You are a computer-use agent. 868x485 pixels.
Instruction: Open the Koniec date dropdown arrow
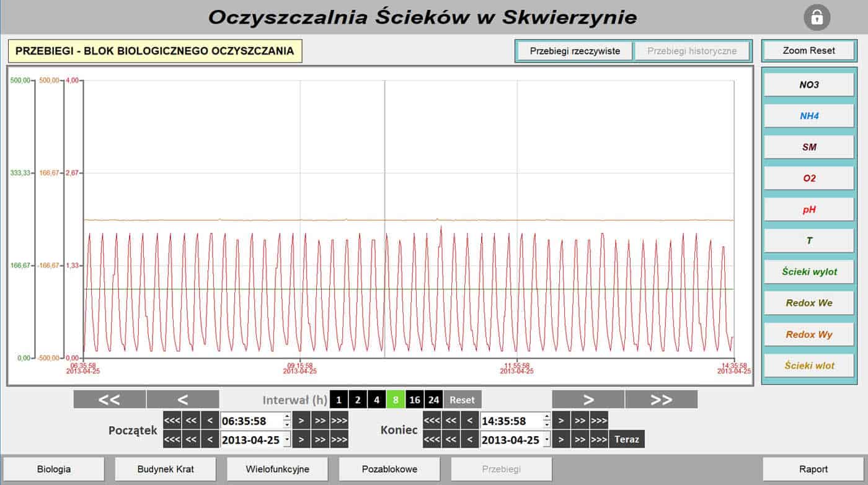click(x=546, y=440)
